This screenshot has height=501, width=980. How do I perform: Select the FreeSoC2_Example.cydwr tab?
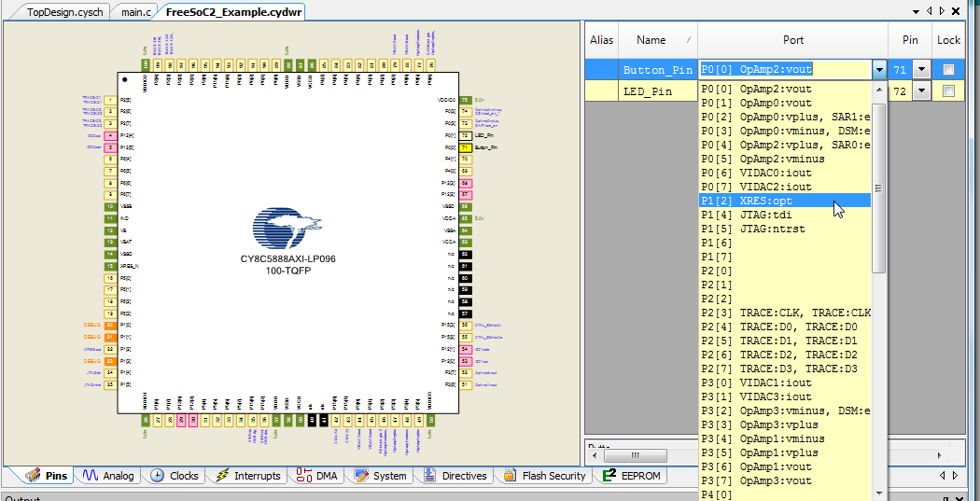point(232,12)
